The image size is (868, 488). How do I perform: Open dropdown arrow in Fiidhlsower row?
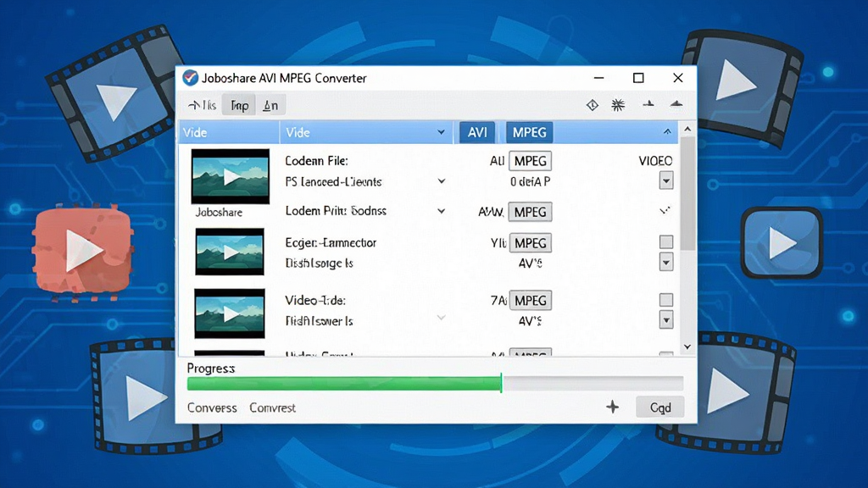[x=666, y=319]
